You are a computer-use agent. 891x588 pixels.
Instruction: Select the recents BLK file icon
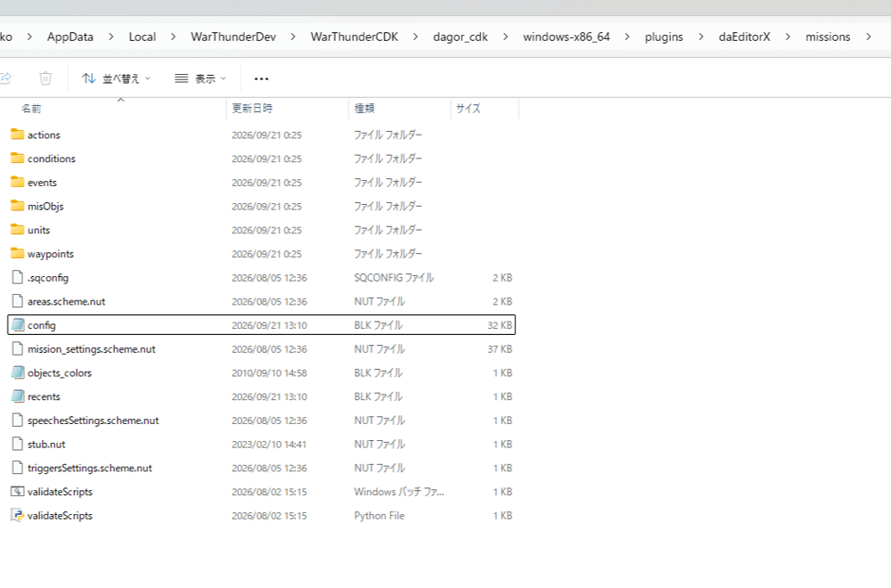18,396
